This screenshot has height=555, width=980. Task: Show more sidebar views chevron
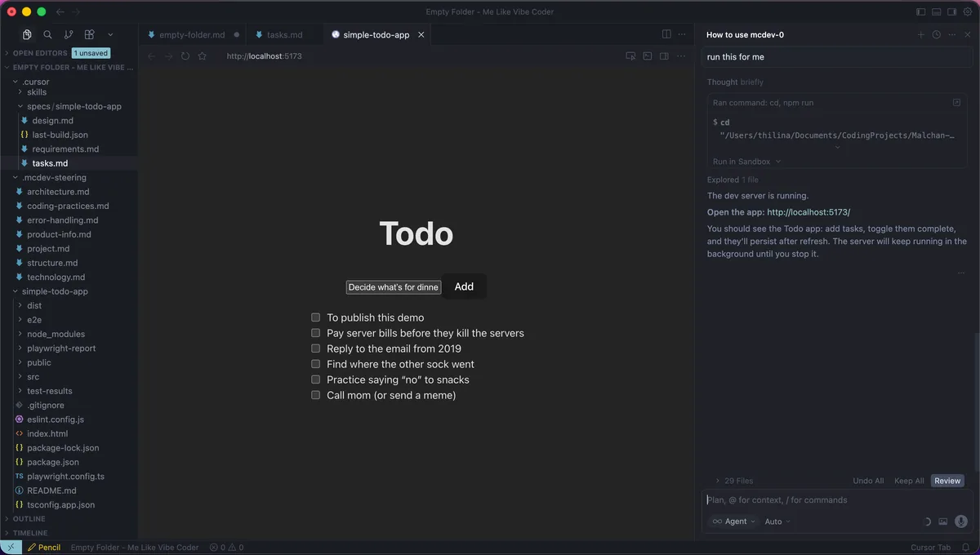110,34
